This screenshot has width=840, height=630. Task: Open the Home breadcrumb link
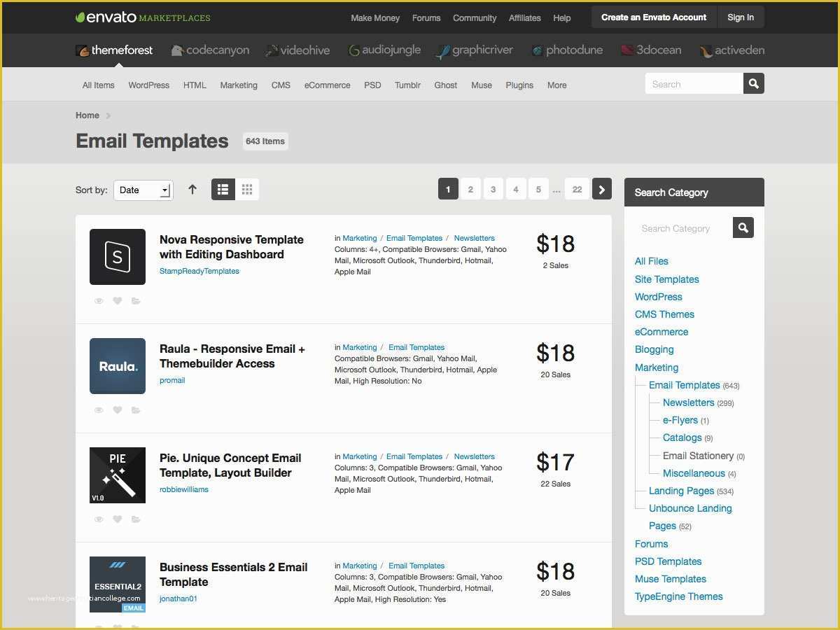87,115
